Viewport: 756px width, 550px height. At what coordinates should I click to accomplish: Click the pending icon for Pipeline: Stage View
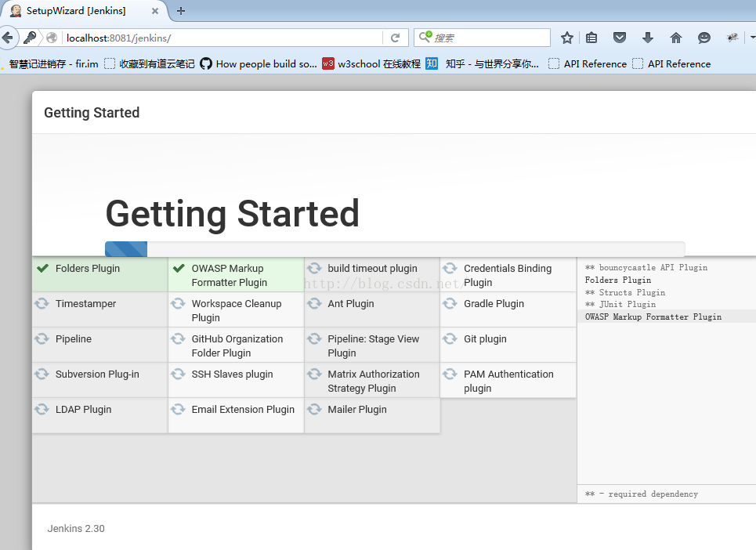pyautogui.click(x=314, y=338)
